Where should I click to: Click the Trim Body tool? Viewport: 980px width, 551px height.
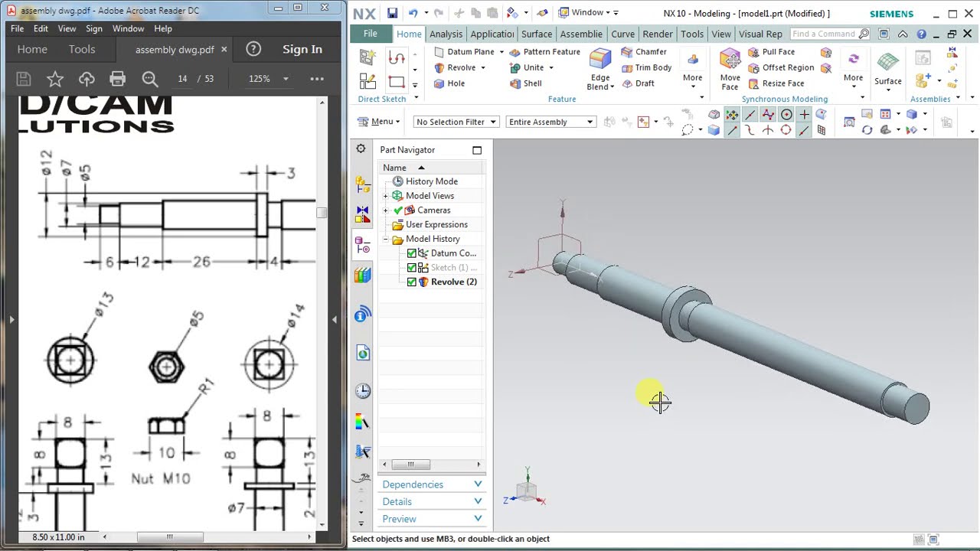tap(646, 67)
